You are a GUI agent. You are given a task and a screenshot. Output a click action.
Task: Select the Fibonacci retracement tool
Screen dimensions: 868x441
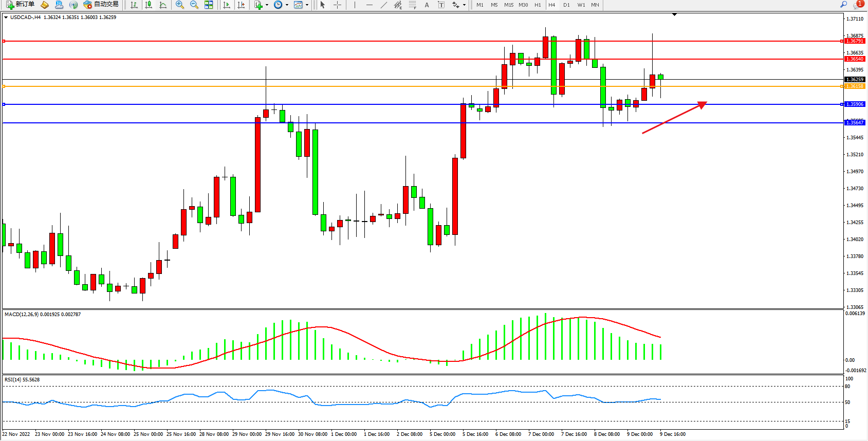tap(412, 5)
